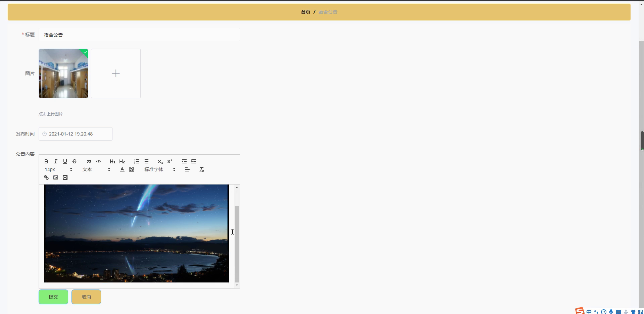The width and height of the screenshot is (644, 314).
Task: Insert a video into the editor
Action: pos(65,177)
